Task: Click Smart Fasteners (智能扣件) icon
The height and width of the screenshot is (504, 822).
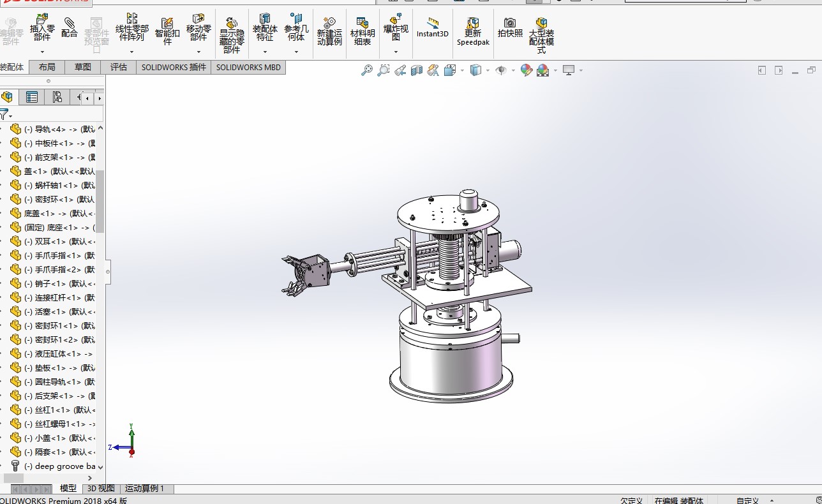Action: pyautogui.click(x=167, y=32)
